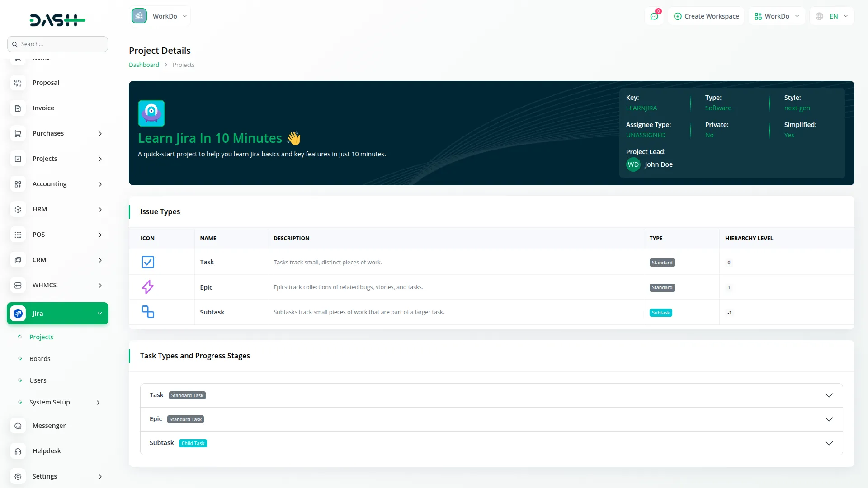Open the WorkDo workspace dropdown at top left
868x488 pixels.
[160, 16]
